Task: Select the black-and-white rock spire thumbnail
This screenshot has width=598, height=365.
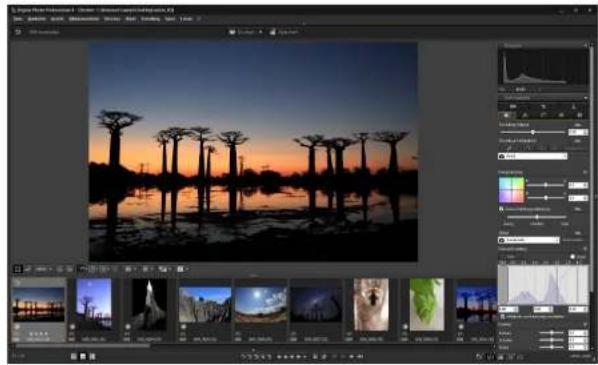Action: (150, 304)
